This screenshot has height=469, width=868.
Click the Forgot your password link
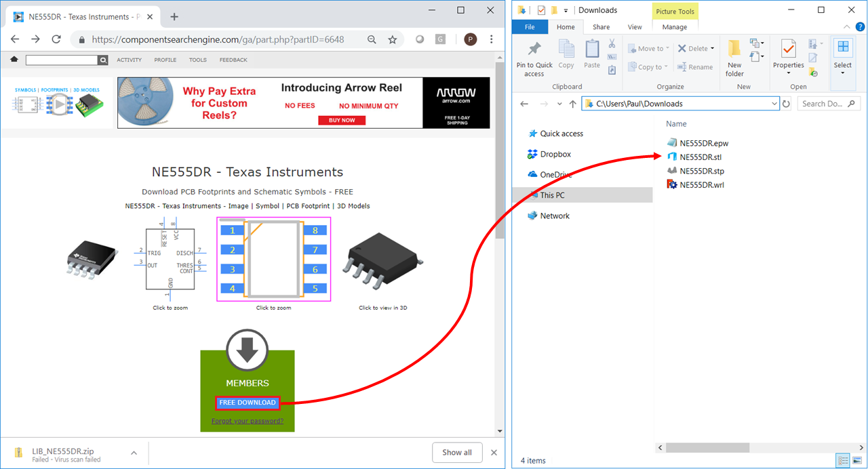248,421
